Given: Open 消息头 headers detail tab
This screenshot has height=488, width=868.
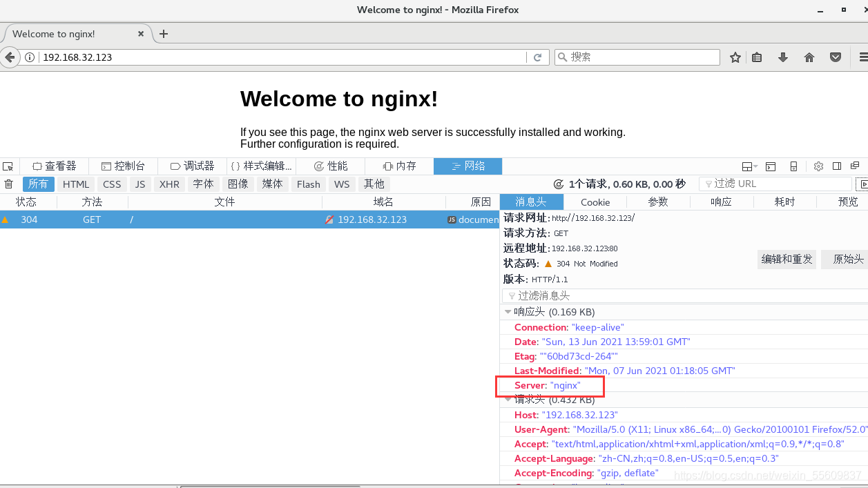Looking at the screenshot, I should coord(531,202).
